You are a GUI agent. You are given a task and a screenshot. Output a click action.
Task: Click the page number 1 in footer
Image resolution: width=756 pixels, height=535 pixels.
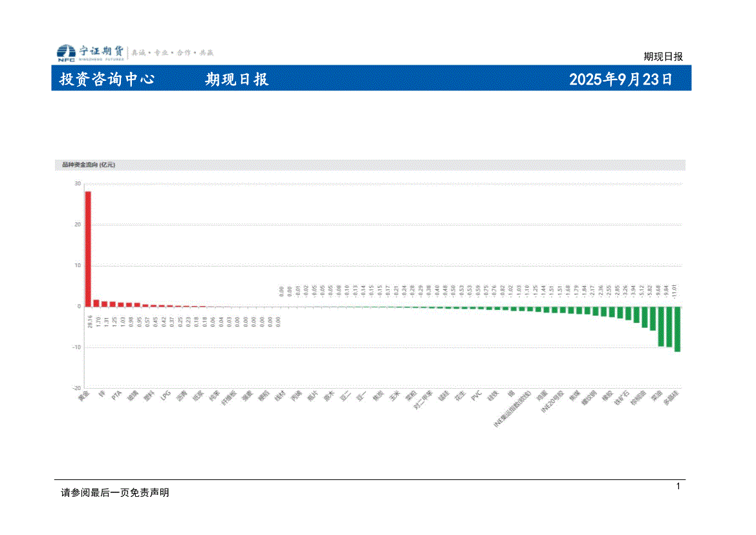tap(678, 486)
